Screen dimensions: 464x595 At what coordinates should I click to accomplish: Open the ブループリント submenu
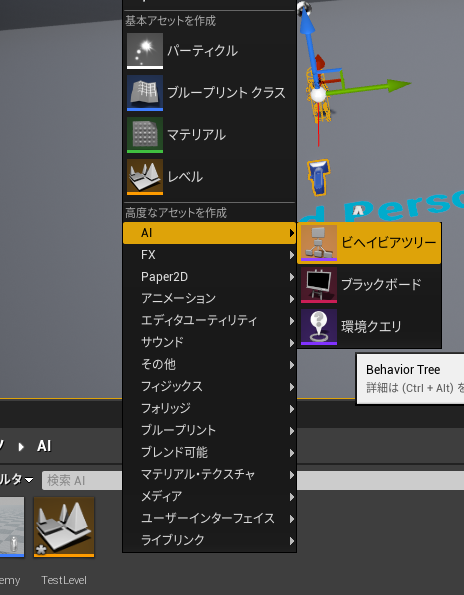[209, 431]
